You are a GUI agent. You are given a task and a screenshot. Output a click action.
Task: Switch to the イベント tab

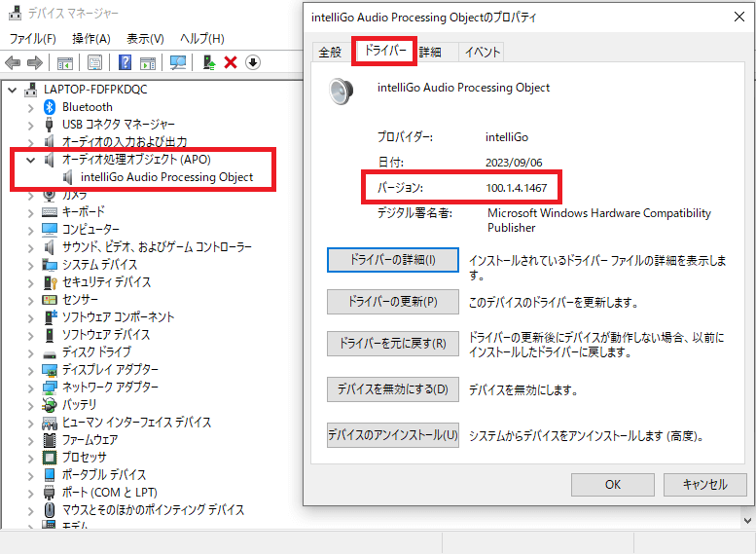(483, 53)
